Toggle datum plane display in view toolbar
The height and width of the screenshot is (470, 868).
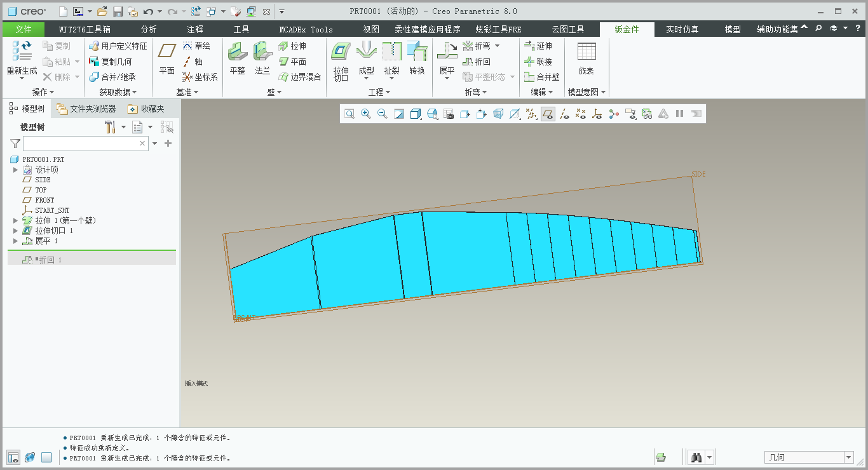[548, 114]
